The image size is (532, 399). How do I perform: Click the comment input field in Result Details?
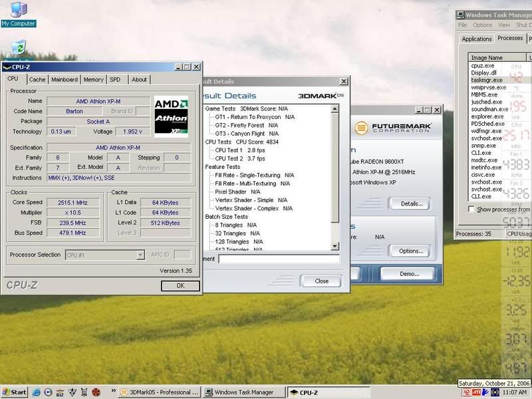point(279,259)
